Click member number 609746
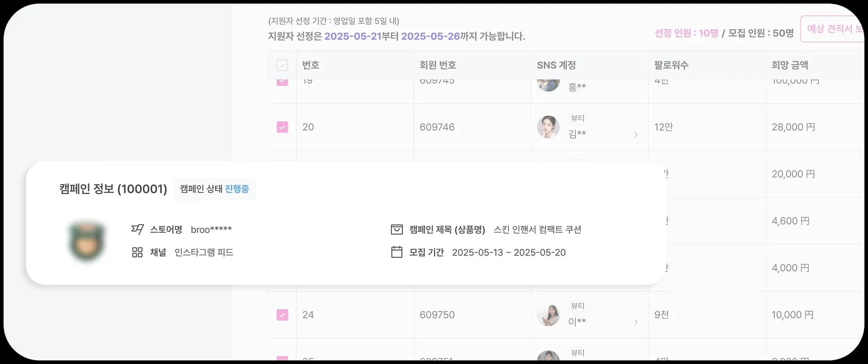Viewport: 868px width, 364px height. coord(437,127)
